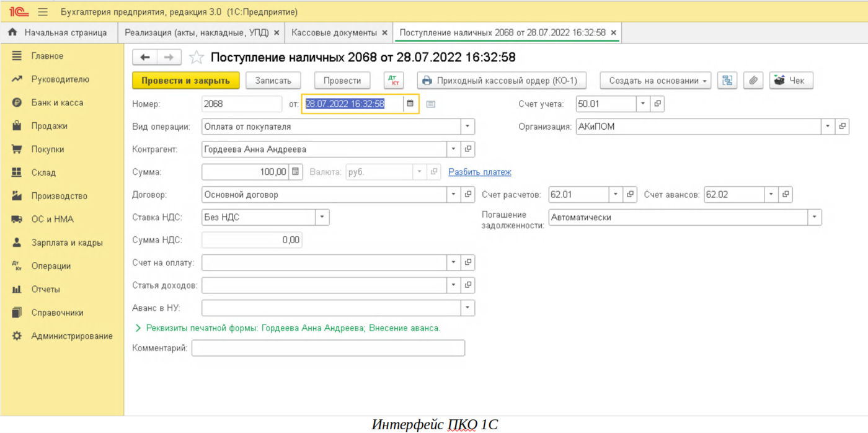Expand the Вид операции dropdown

pyautogui.click(x=468, y=127)
